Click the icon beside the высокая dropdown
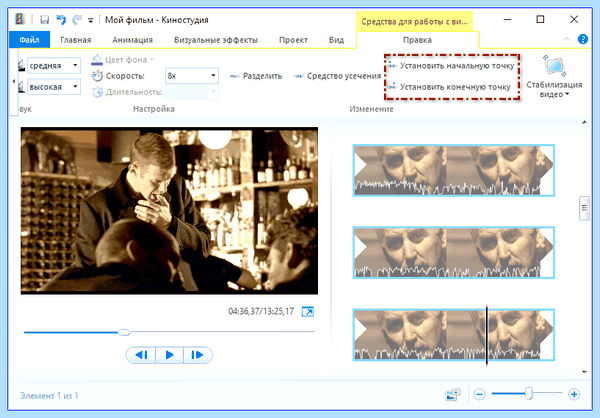Screen dimensions: 600x418 (21, 87)
